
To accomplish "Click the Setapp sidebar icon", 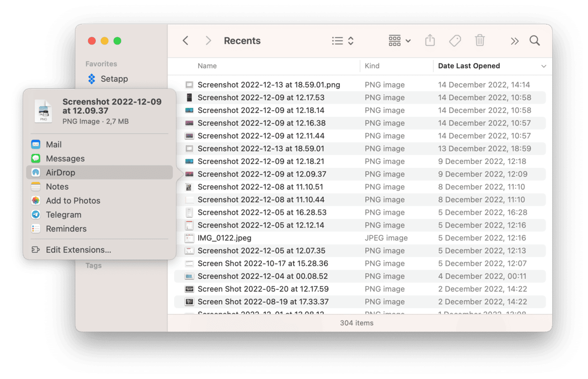I will (91, 78).
